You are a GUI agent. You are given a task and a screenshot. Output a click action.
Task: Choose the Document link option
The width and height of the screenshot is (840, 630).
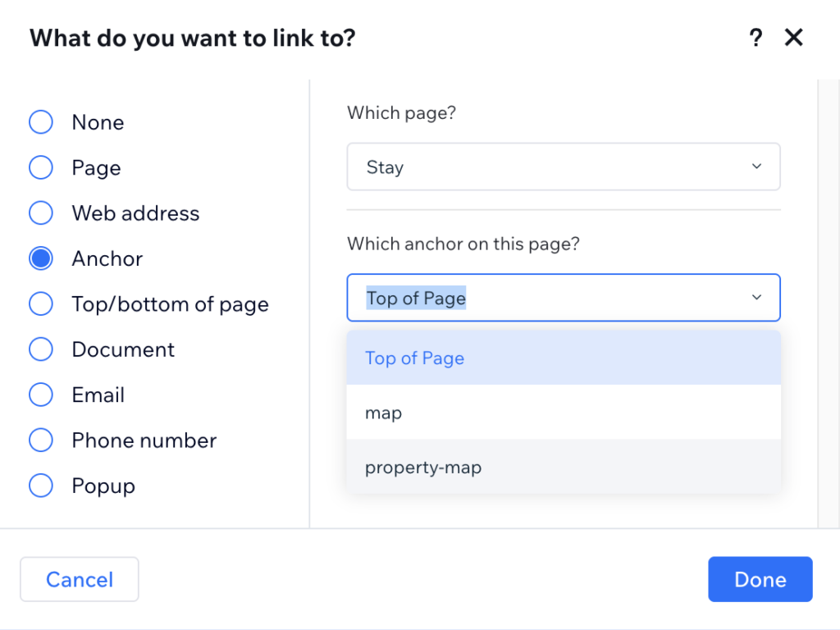pos(41,349)
